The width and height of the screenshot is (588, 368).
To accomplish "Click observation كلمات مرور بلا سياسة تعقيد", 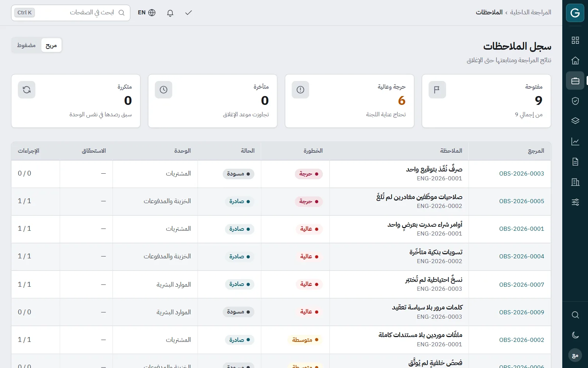I will [x=427, y=307].
